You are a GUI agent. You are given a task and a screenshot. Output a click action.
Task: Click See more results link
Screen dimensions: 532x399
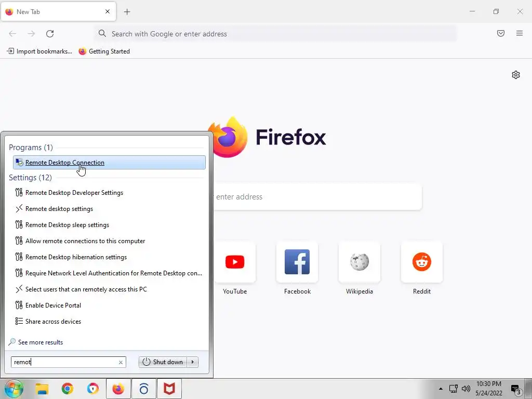36,342
